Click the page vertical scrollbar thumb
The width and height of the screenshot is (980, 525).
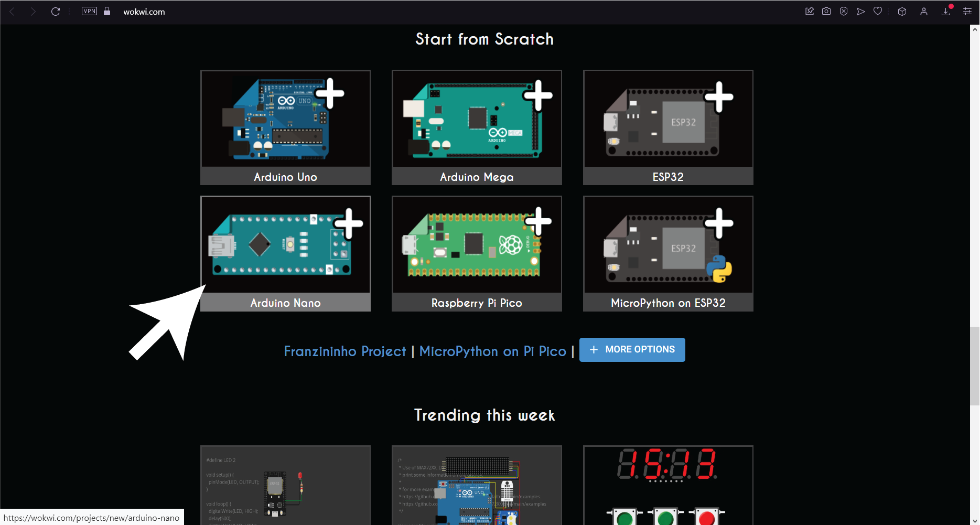[x=975, y=366]
